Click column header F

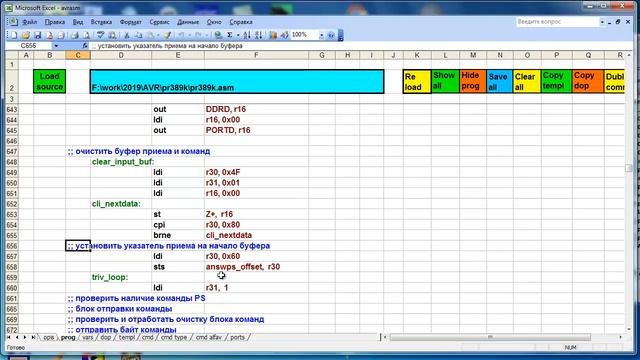tap(256, 55)
